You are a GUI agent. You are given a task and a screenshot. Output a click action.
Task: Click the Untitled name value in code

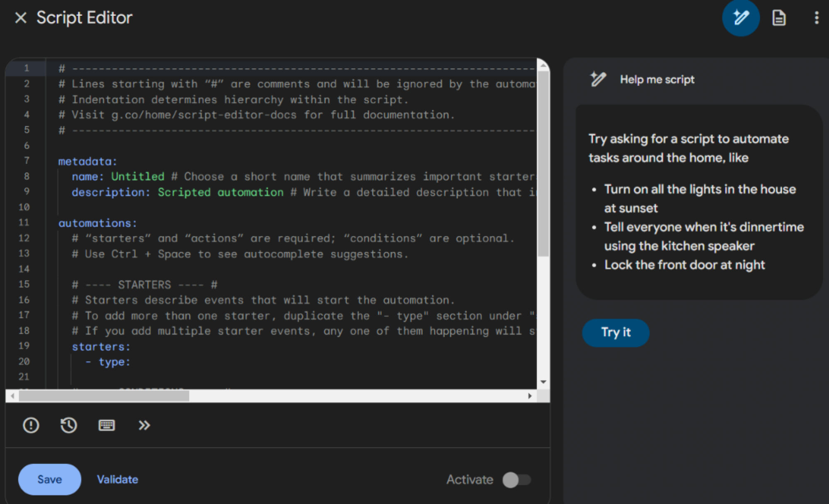click(138, 176)
